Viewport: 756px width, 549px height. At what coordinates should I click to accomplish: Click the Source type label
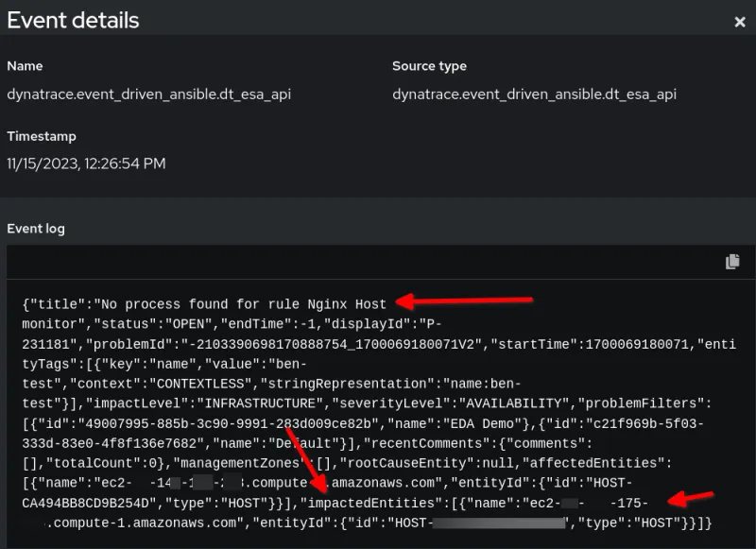tap(427, 66)
